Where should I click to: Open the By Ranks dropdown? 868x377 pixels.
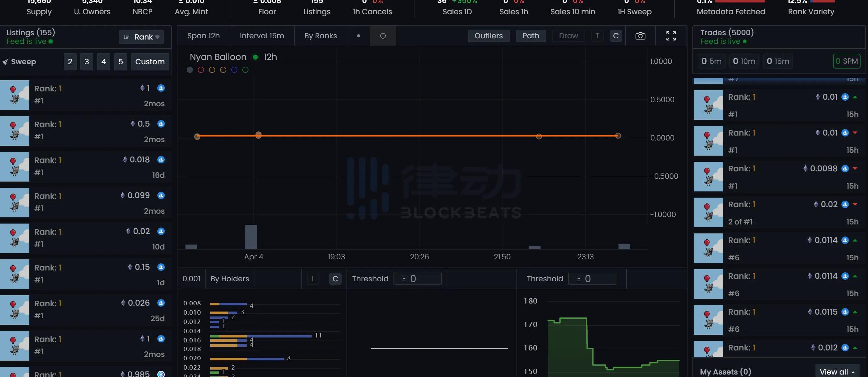[321, 36]
